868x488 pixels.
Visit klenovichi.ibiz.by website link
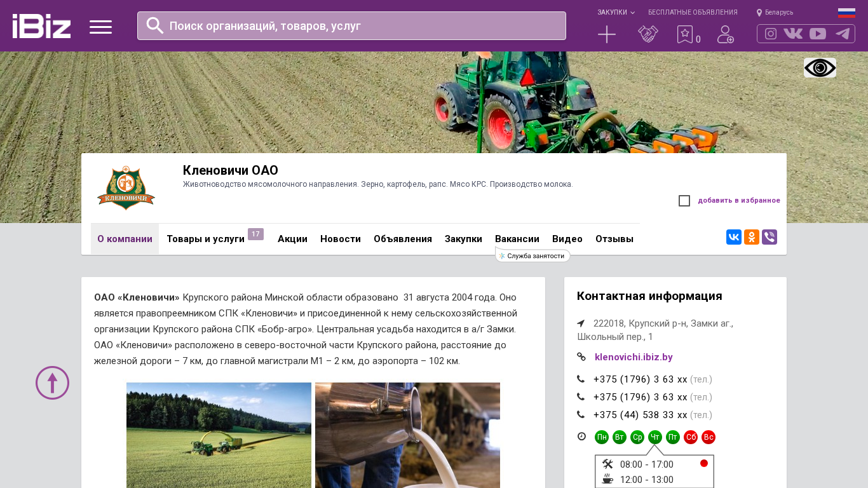click(x=634, y=357)
